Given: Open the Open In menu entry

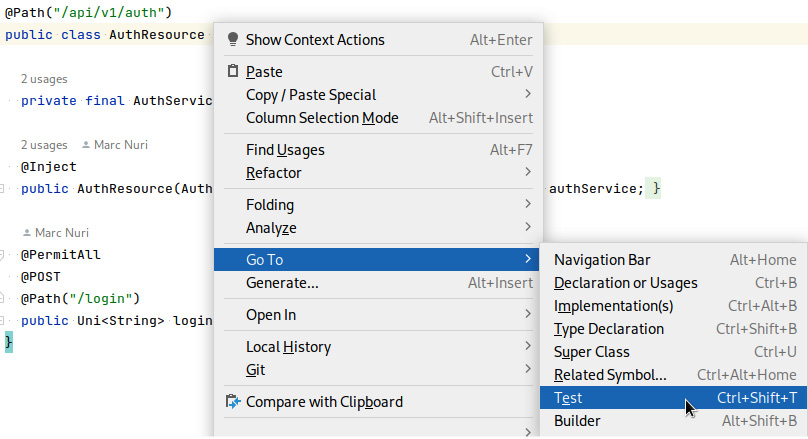Looking at the screenshot, I should pos(378,315).
